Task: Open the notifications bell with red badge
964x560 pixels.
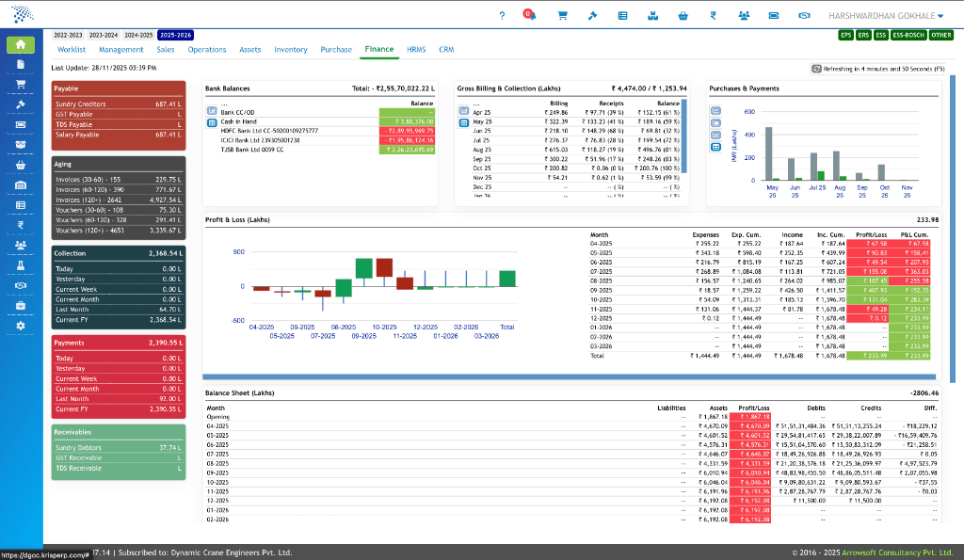Action: [x=531, y=15]
